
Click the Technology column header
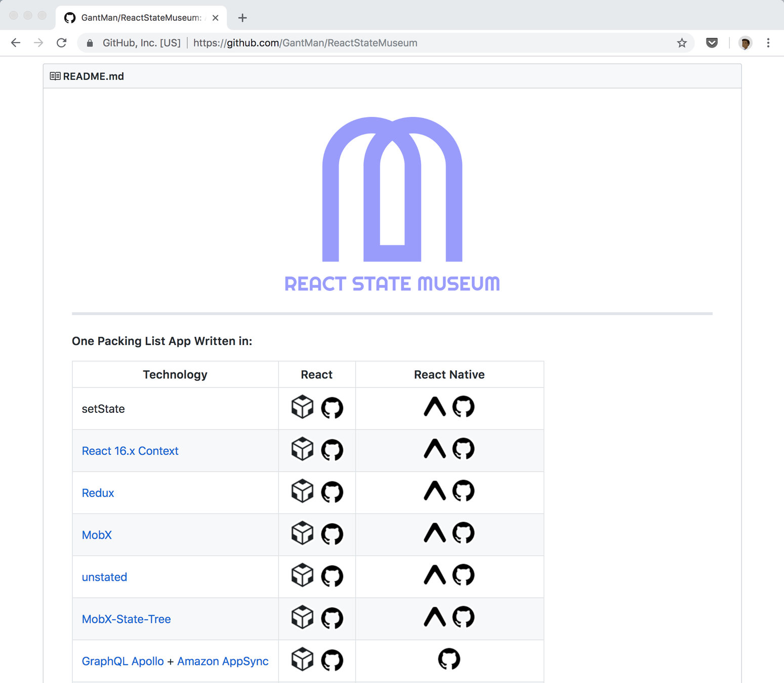click(x=175, y=374)
